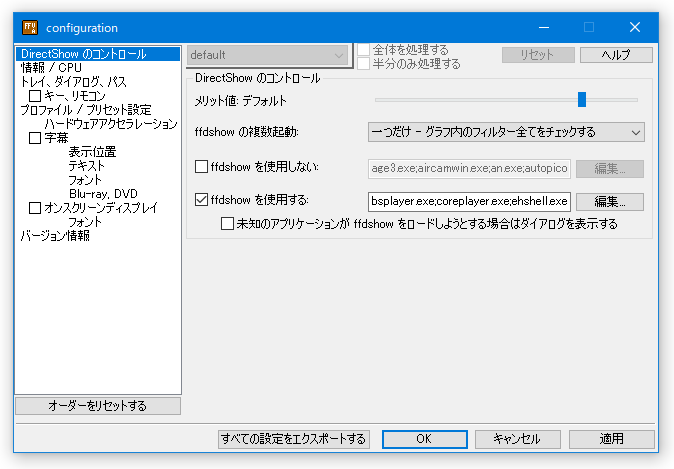This screenshot has height=469, width=674.
Task: Enable ffdshow を使用しない checkbox
Action: [x=202, y=166]
